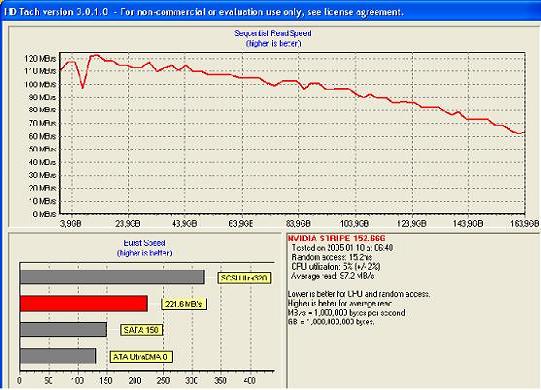Click the 'Random access: 15.2ms' line
This screenshot has width=541, height=390.
(x=332, y=257)
